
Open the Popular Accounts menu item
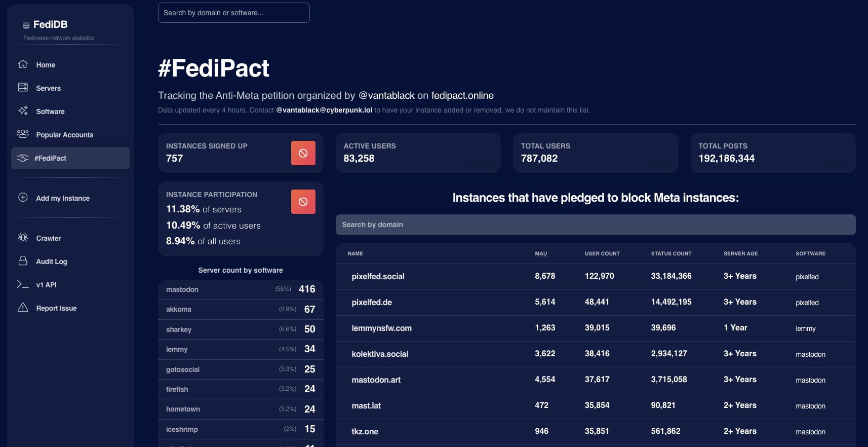[70, 135]
